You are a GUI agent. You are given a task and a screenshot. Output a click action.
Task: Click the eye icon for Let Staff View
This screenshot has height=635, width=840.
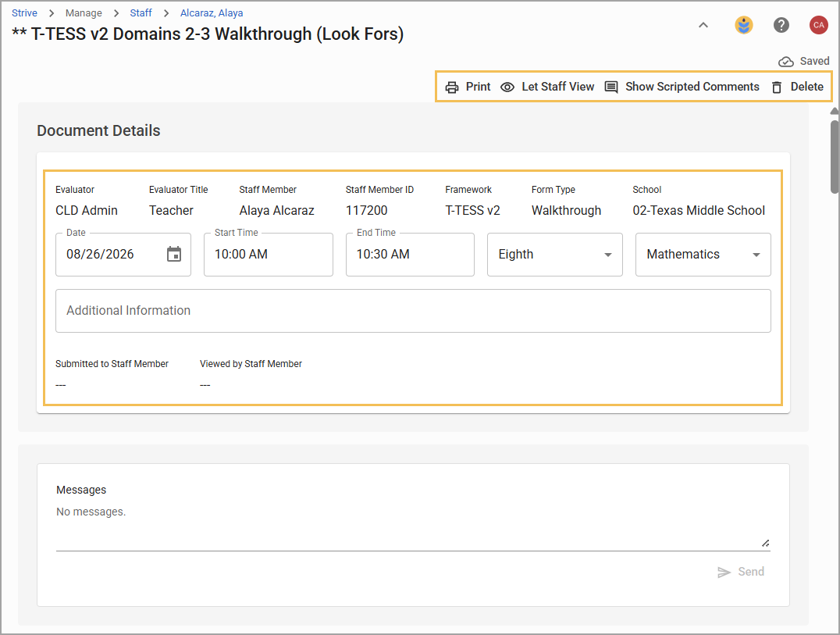pos(507,87)
